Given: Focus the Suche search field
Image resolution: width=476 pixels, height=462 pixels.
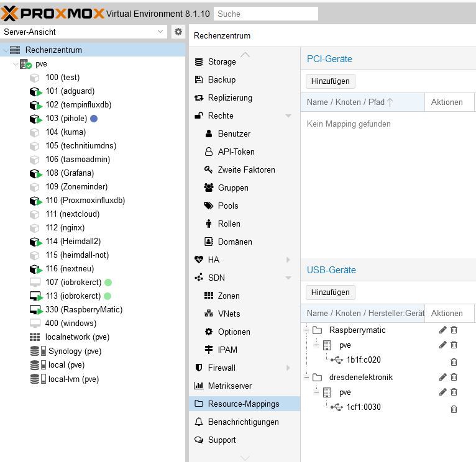Looking at the screenshot, I should coord(265,14).
